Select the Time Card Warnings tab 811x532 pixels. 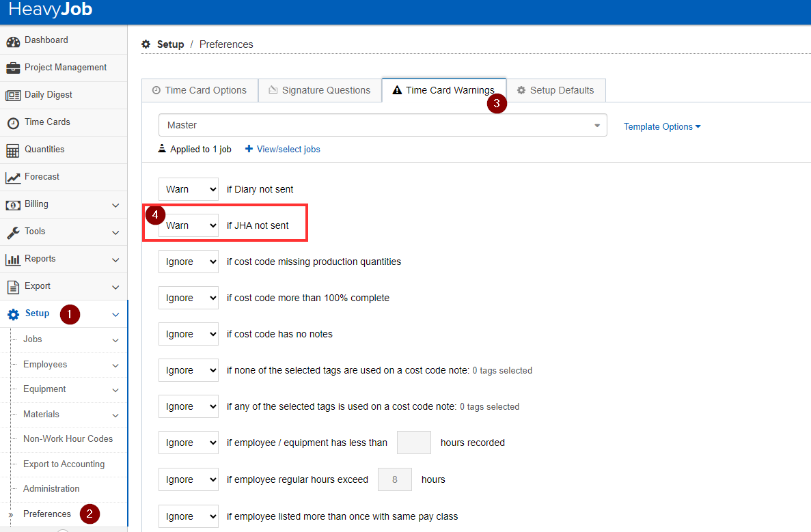444,90
